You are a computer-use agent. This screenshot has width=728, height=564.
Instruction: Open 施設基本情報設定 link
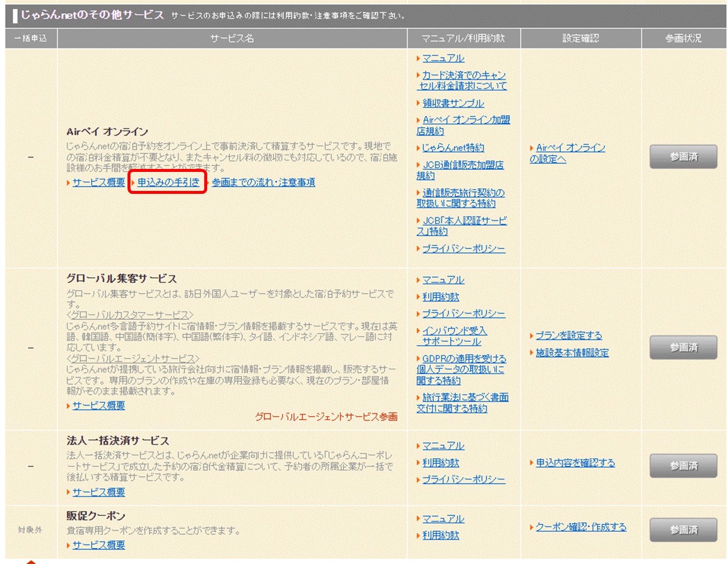pos(572,353)
